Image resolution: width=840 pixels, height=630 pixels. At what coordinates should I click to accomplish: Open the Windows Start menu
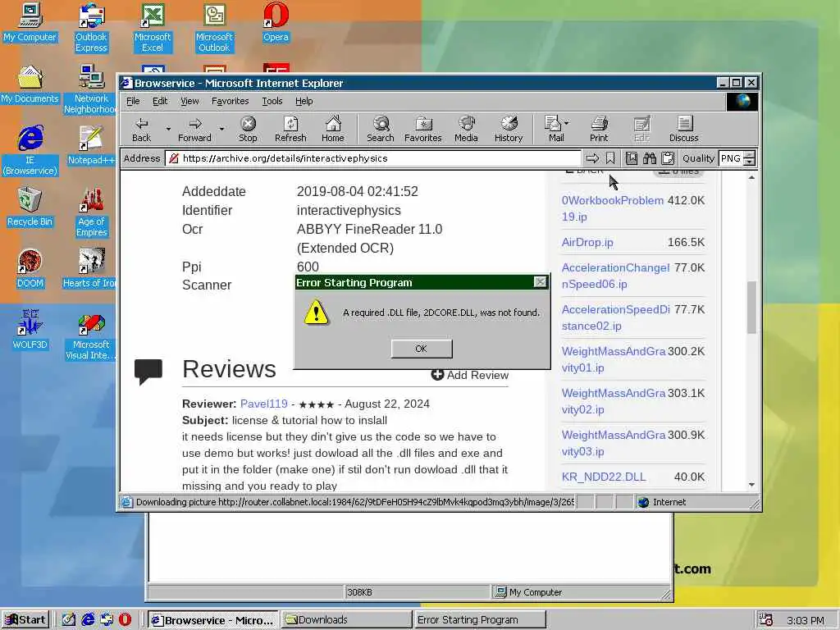pos(25,620)
